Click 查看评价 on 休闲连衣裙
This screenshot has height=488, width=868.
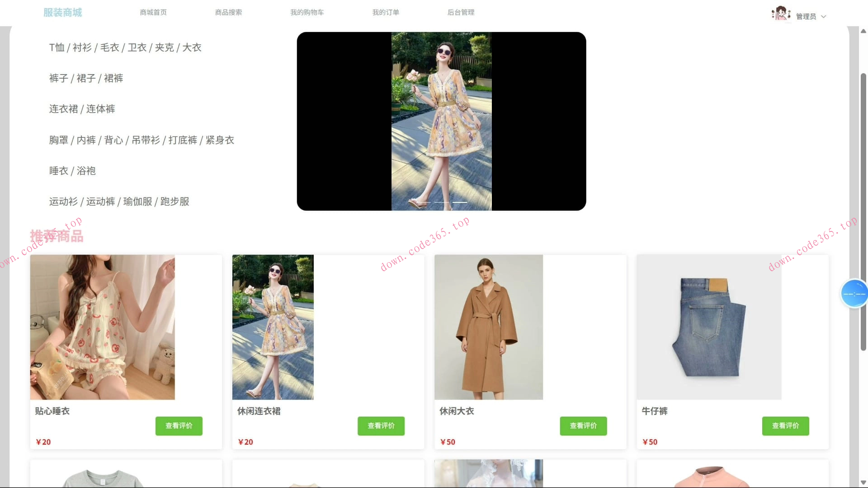(381, 426)
